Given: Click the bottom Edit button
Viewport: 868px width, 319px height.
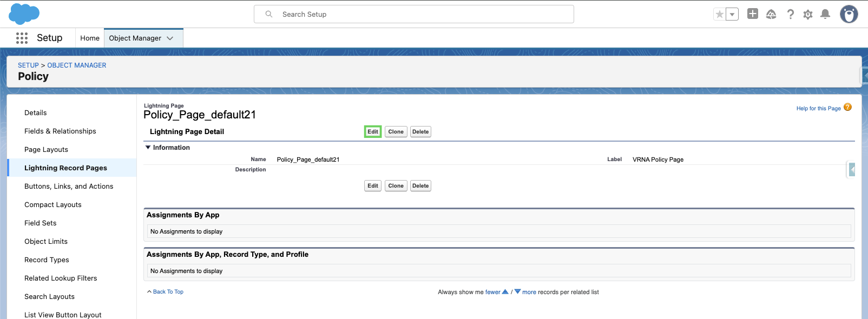Looking at the screenshot, I should 373,185.
